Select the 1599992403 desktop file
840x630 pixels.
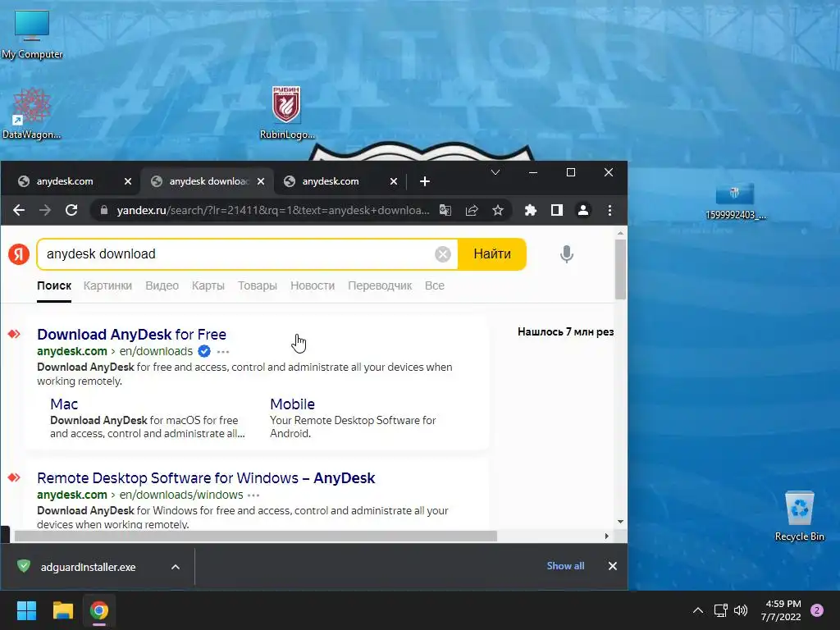(x=735, y=202)
